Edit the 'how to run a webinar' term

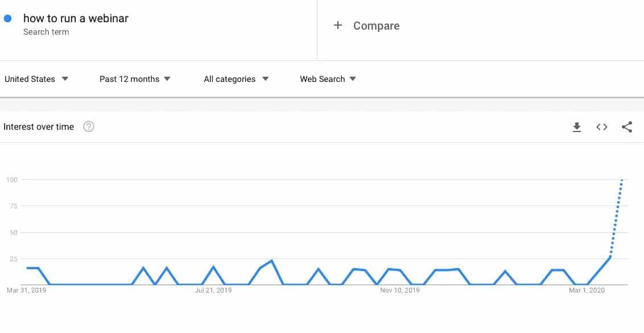[76, 18]
